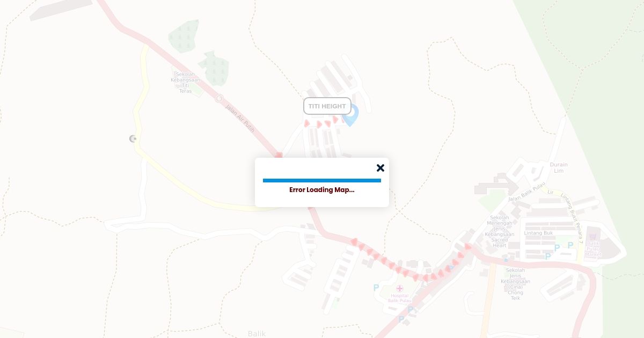Click the Durain Lim place label
The image size is (644, 338).
click(x=559, y=167)
